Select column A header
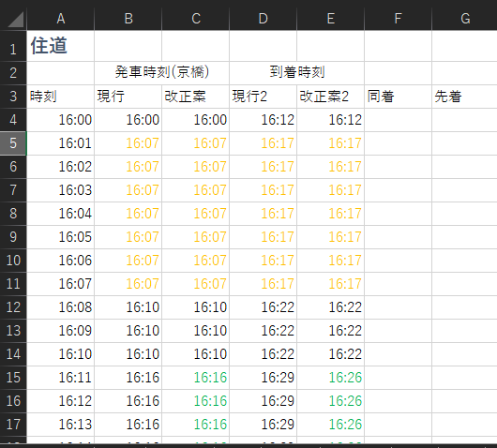 point(61,19)
